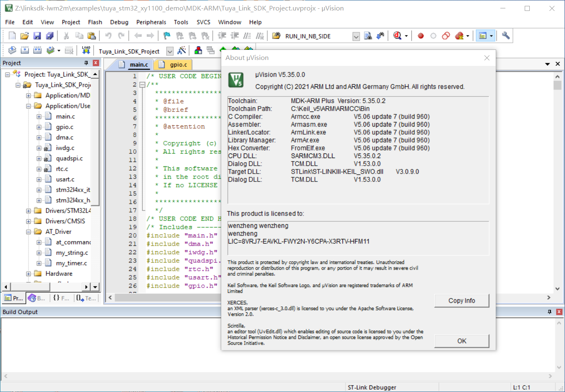Open the find text combo box dropdown

(x=356, y=36)
